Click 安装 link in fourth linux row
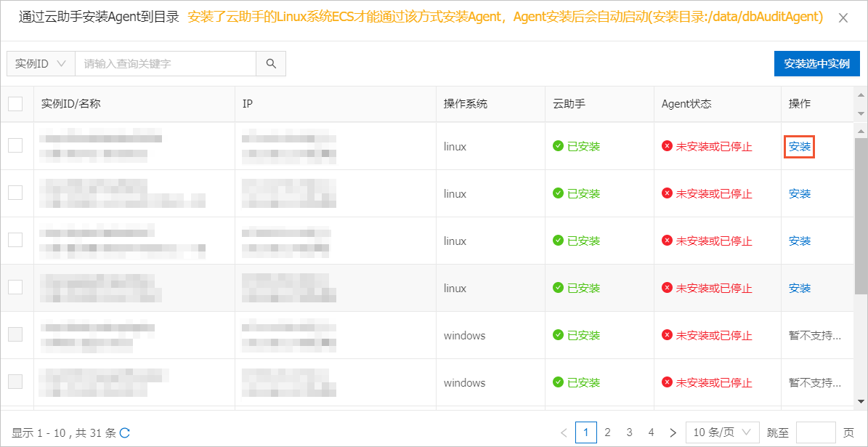The width and height of the screenshot is (868, 447). [799, 288]
